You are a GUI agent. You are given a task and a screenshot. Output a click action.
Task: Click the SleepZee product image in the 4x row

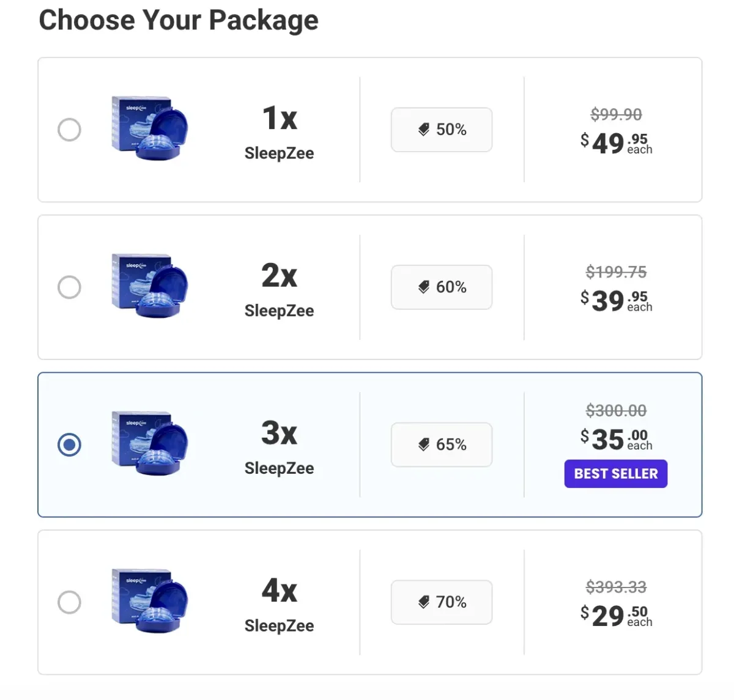(150, 602)
